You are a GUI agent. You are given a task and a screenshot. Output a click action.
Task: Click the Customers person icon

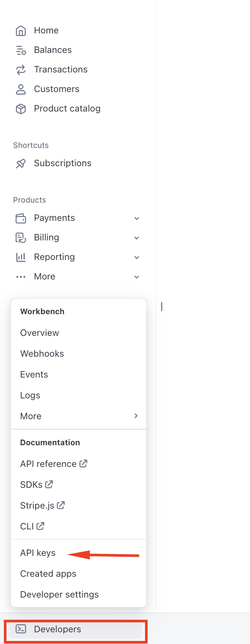click(20, 89)
